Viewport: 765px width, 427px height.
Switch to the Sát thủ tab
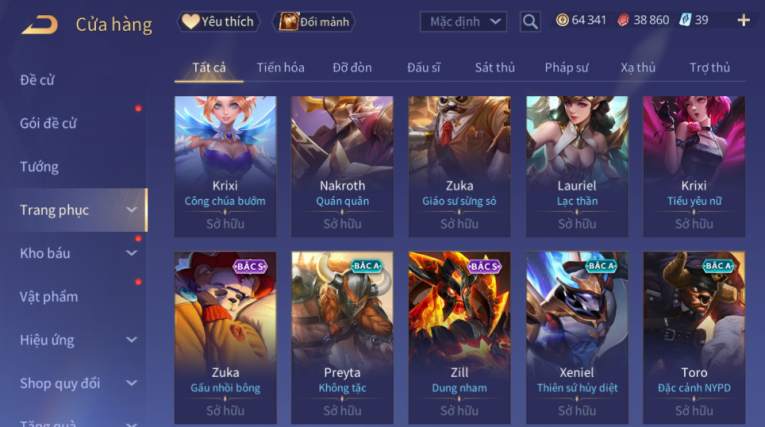click(495, 67)
